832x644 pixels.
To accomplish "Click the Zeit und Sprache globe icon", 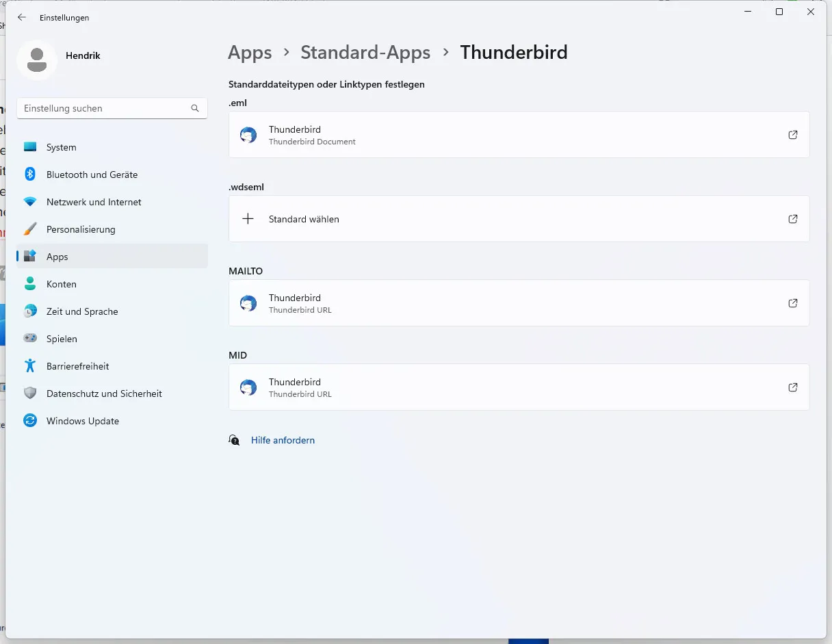I will click(30, 311).
